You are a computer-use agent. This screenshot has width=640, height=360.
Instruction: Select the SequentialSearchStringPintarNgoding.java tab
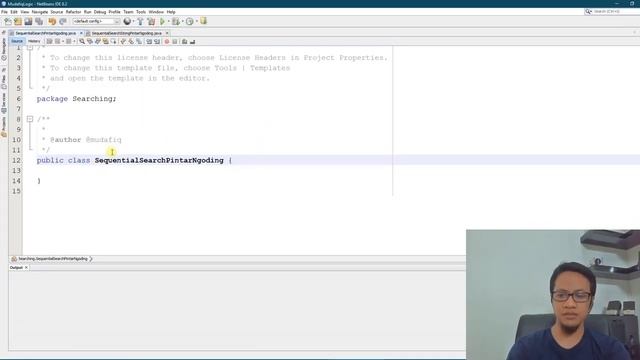(127, 33)
